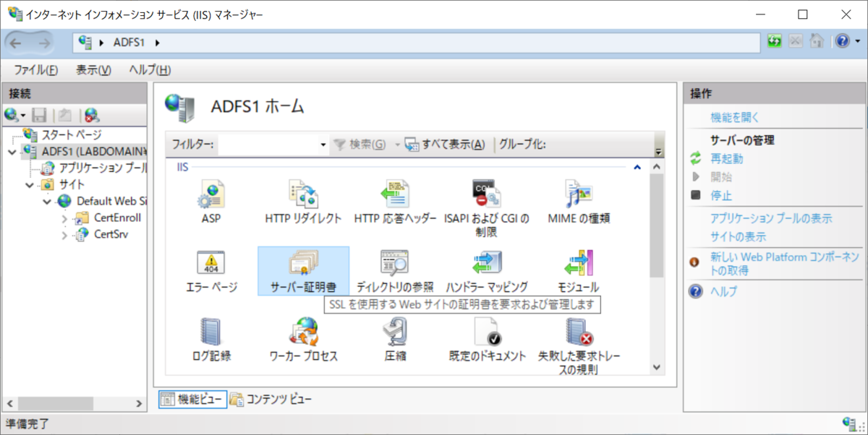Select CertEnroll in connections tree
This screenshot has width=868, height=435.
[117, 218]
